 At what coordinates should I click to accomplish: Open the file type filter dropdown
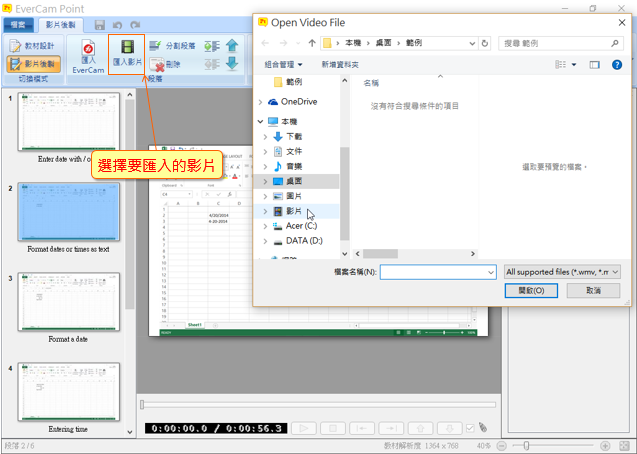[x=563, y=271]
